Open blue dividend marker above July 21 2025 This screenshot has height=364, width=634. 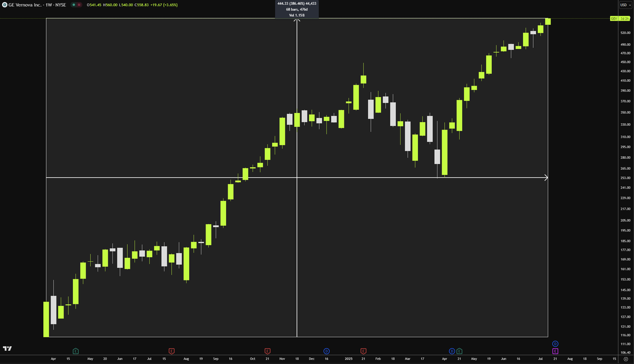pos(555,344)
